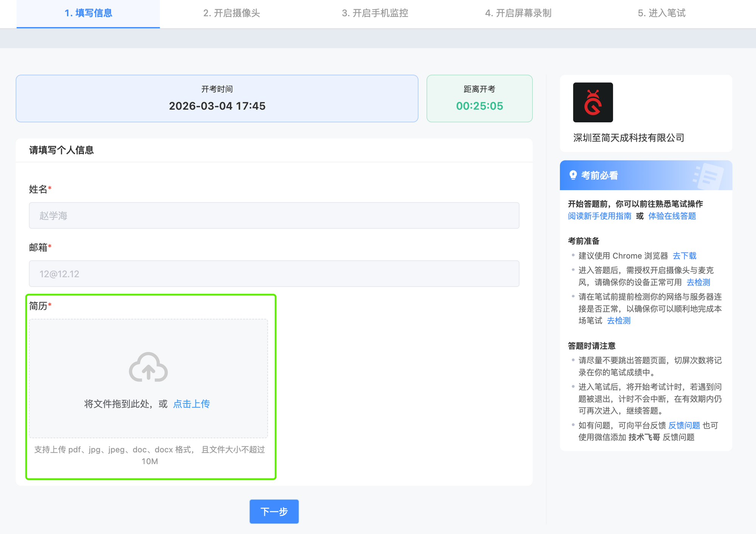Screen dimensions: 756x534
Task: Click the cloud upload icon
Action: click(148, 367)
